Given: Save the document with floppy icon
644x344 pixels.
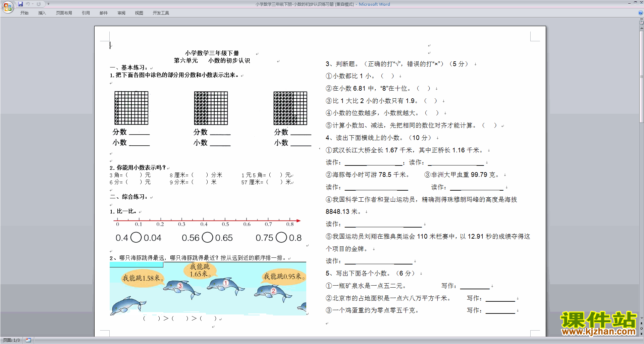Looking at the screenshot, I should tap(20, 4).
